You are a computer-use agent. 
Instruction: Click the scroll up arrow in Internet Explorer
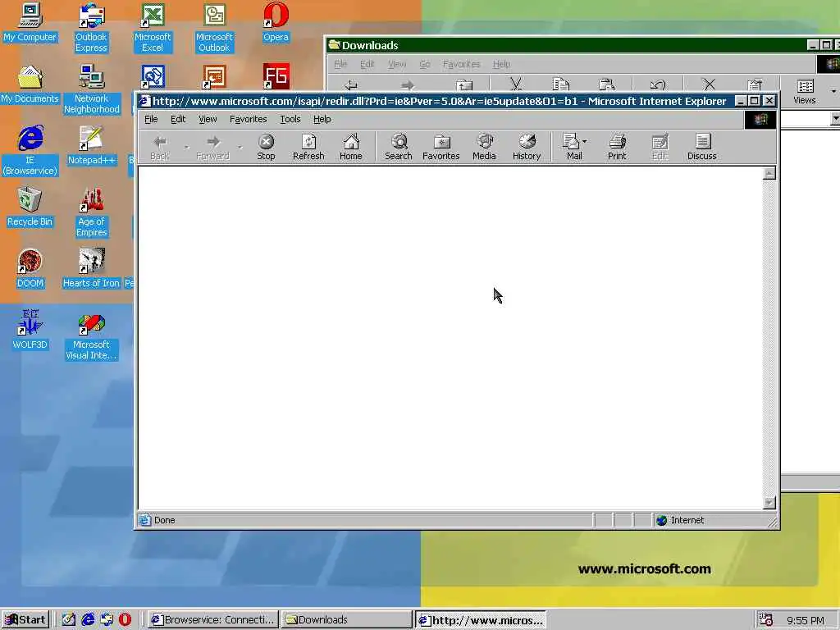point(769,173)
